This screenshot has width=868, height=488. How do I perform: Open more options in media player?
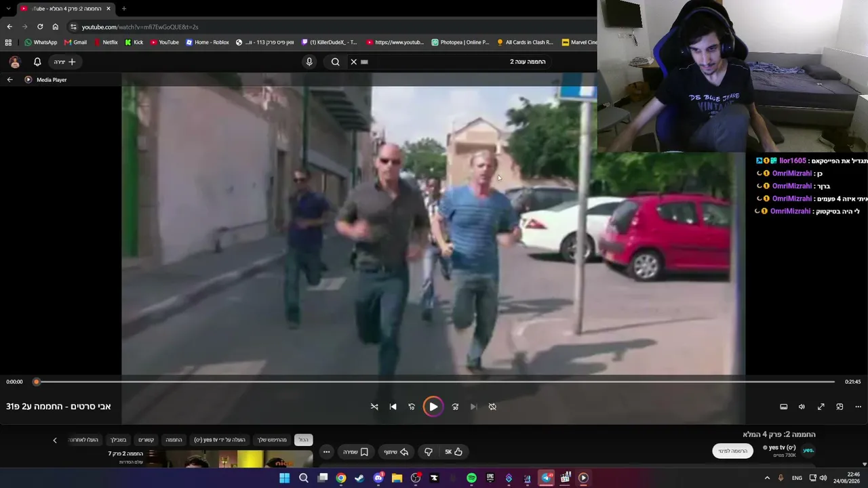(858, 407)
